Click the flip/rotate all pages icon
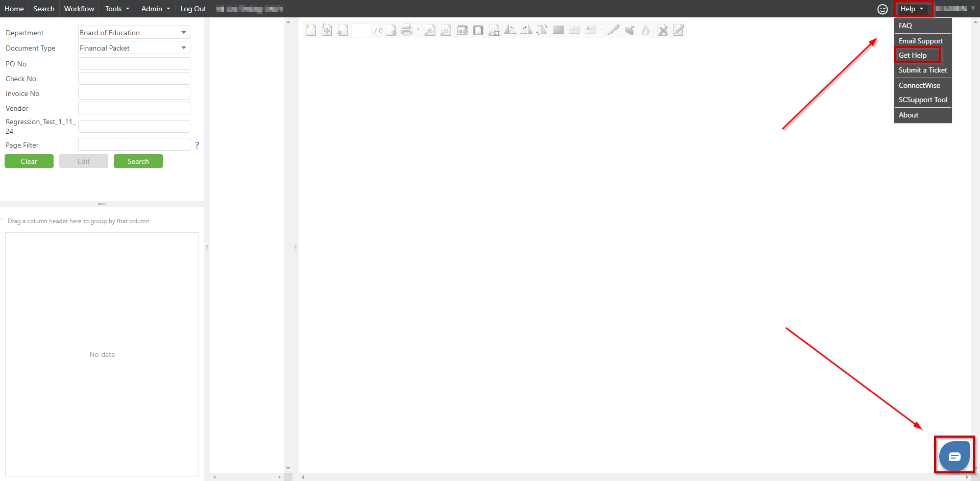This screenshot has width=980, height=481. pos(542,30)
